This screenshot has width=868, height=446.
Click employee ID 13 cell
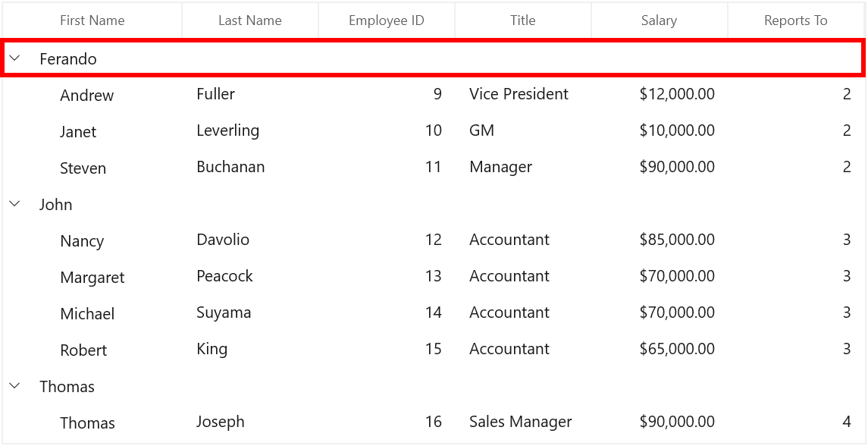click(x=434, y=276)
